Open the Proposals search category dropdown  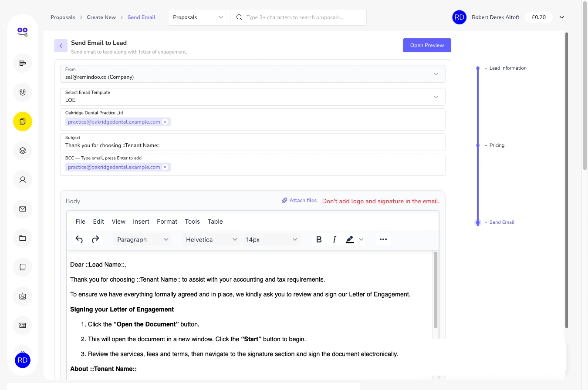point(199,17)
